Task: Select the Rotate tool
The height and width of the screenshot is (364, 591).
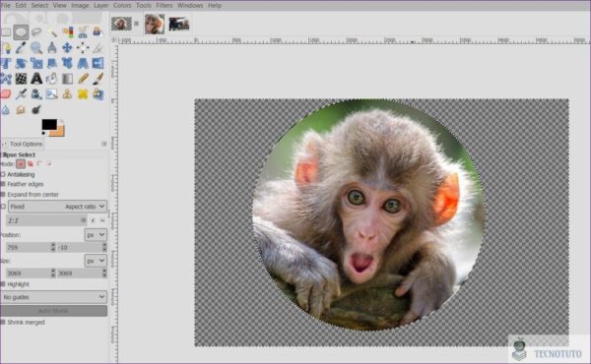Action: [x=21, y=63]
